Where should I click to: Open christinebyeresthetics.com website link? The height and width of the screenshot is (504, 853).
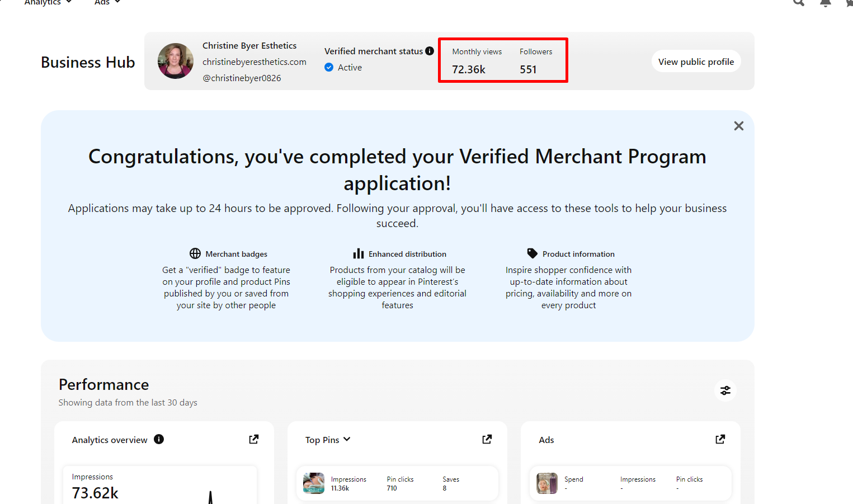pyautogui.click(x=254, y=62)
